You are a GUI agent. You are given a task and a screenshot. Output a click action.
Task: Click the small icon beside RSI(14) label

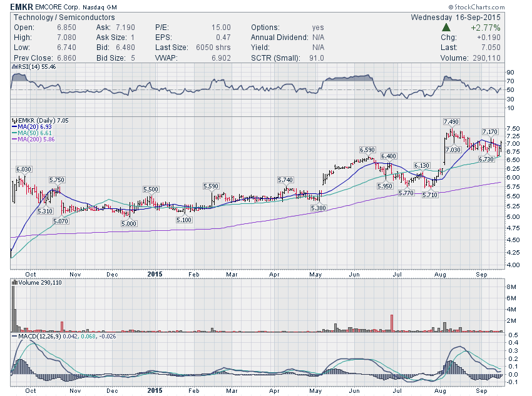tap(14, 67)
